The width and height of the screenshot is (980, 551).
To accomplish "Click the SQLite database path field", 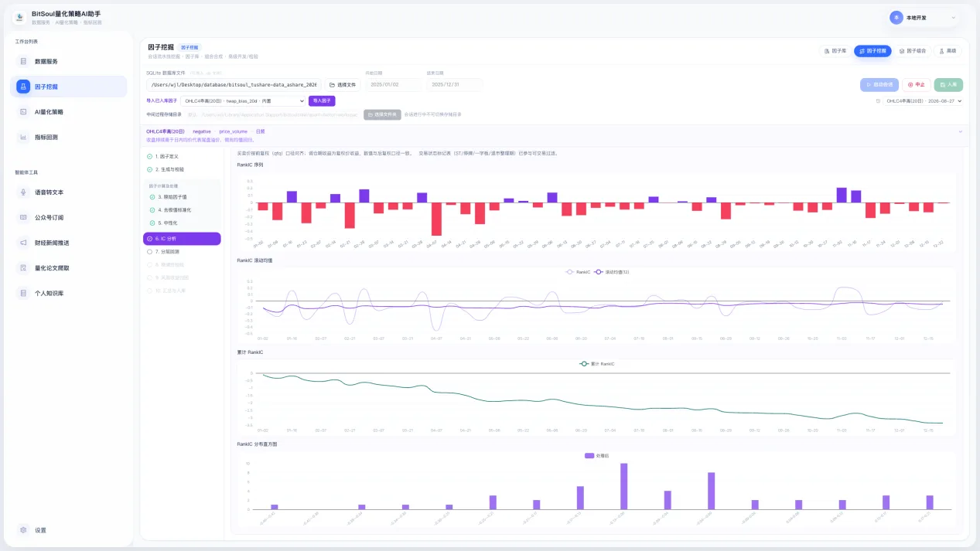I will pos(233,85).
